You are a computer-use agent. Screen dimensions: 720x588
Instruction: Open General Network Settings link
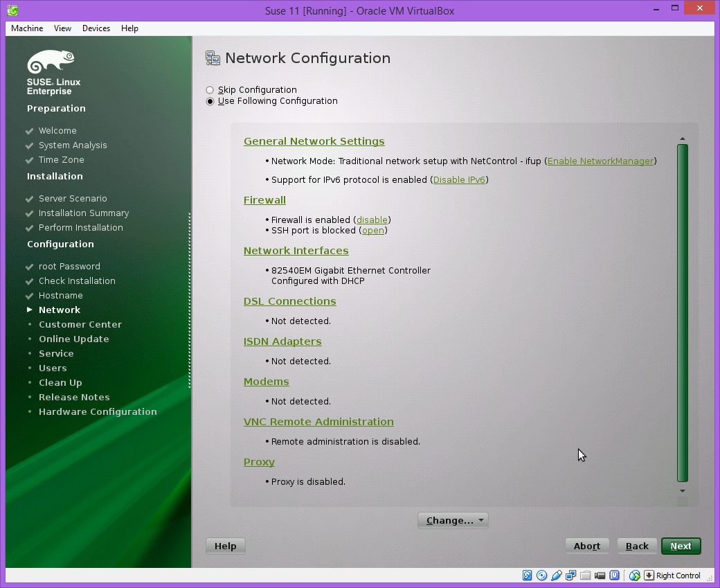tap(314, 141)
